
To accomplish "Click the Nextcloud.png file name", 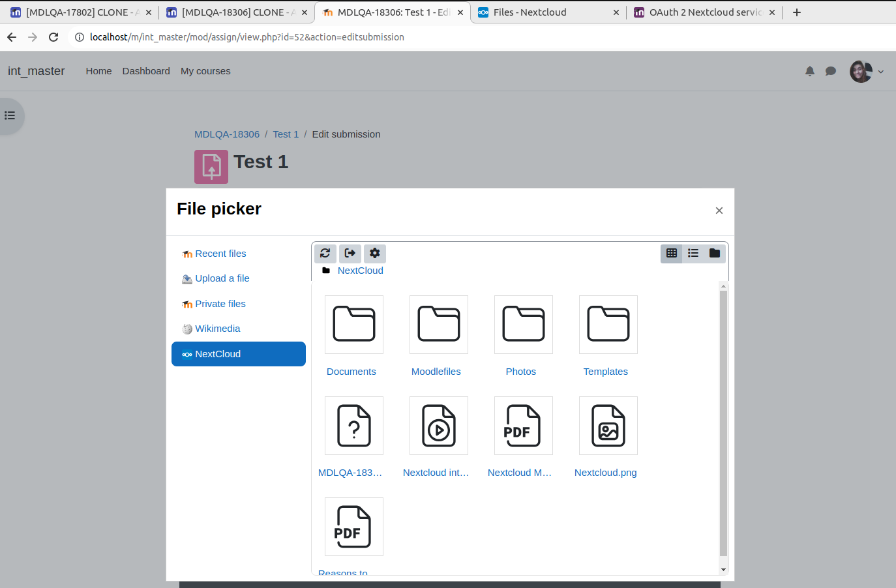I will tap(606, 473).
